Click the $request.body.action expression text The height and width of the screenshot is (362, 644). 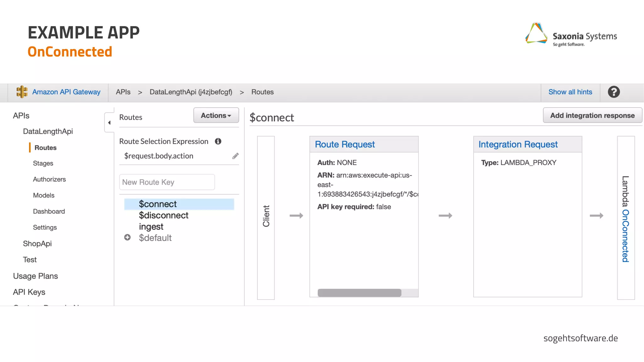(x=158, y=156)
